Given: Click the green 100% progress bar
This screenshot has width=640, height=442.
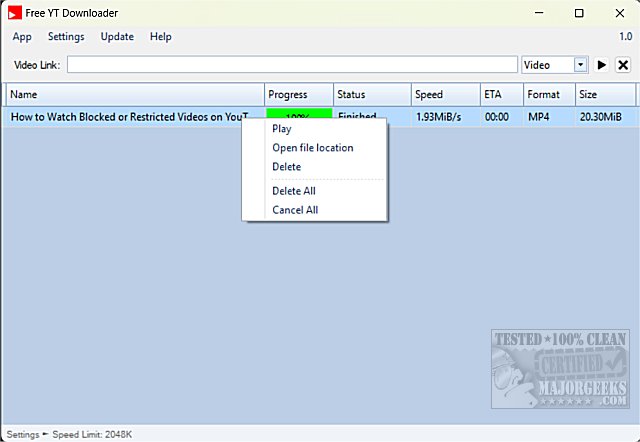Looking at the screenshot, I should tap(299, 113).
